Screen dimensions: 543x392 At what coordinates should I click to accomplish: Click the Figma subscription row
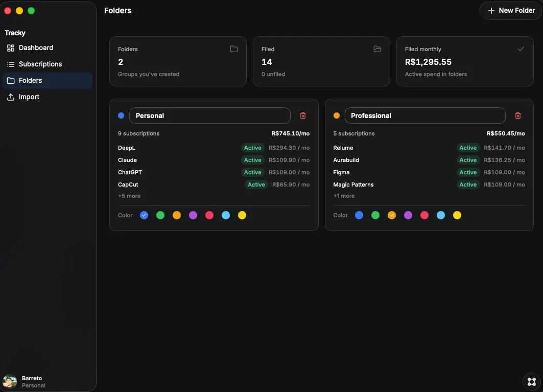[x=429, y=172]
